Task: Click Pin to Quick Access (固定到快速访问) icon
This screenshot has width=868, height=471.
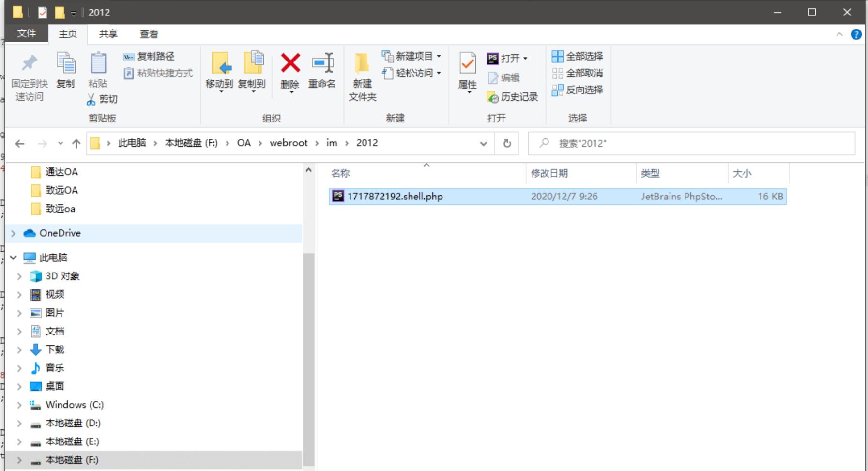Action: [x=30, y=64]
